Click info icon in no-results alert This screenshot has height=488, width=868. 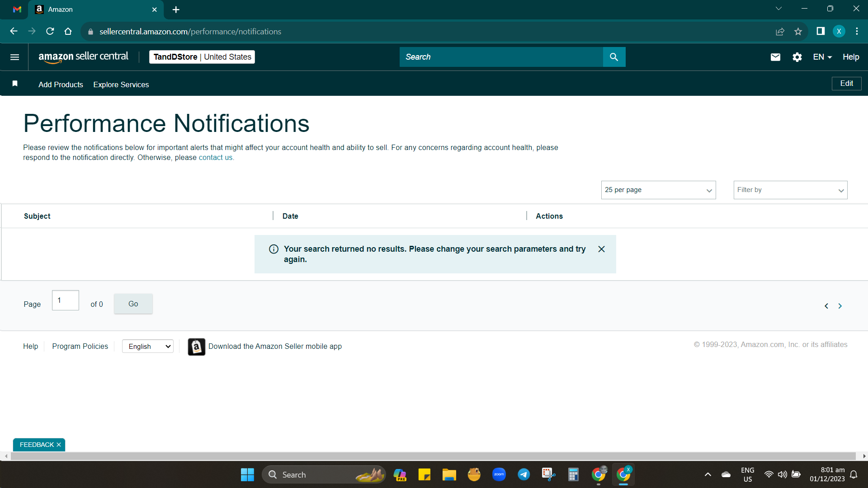click(x=274, y=249)
